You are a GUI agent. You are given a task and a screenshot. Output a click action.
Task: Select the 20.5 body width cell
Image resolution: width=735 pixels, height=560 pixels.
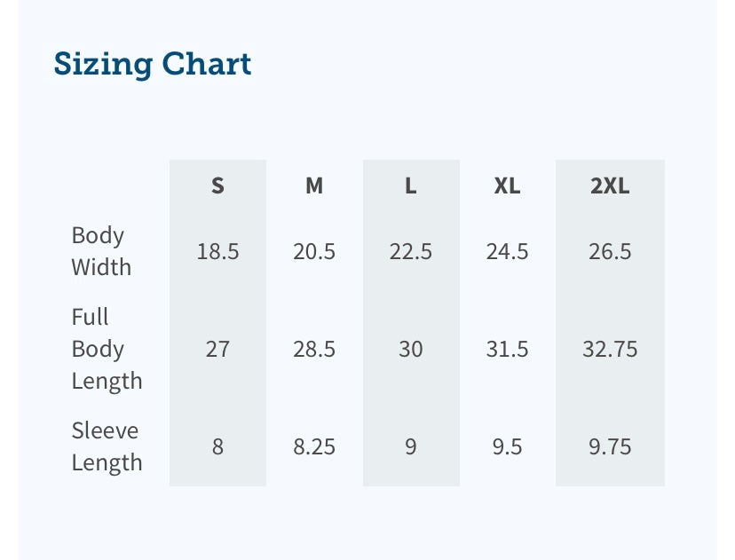(314, 252)
